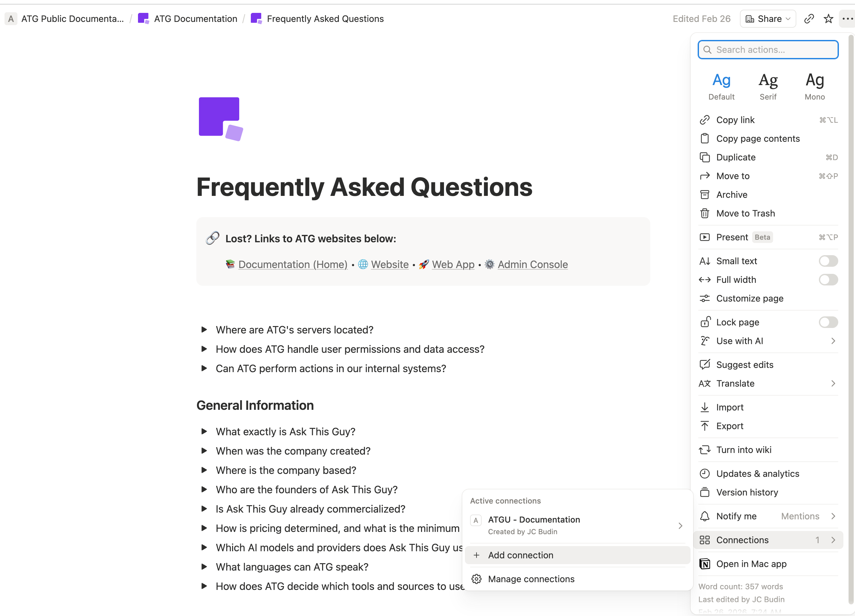Open the Admin Console link

tap(533, 265)
